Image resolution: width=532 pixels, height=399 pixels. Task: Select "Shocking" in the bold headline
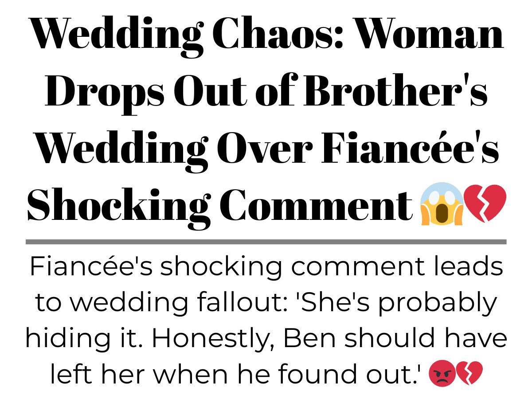117,205
